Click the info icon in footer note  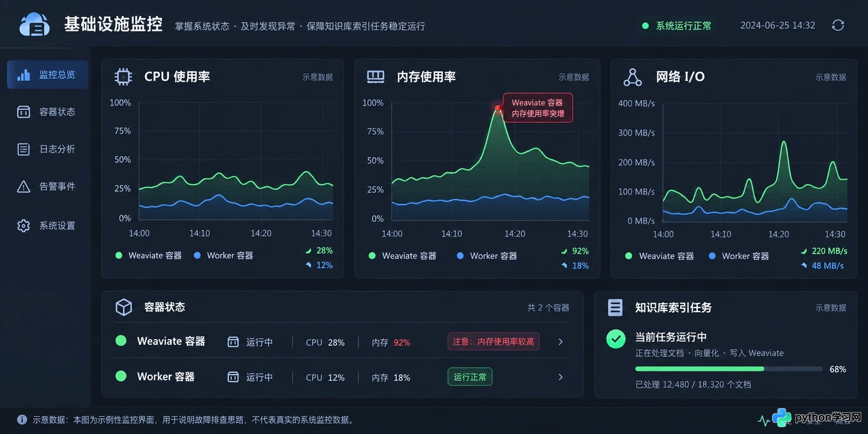click(22, 420)
